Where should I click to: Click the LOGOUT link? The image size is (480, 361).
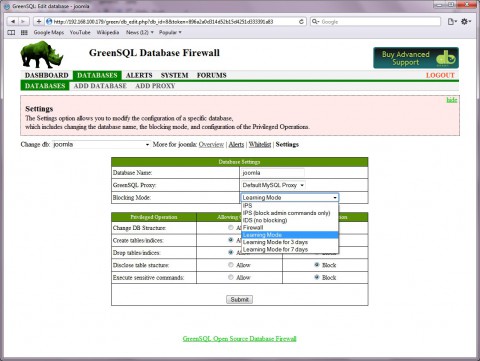point(440,75)
